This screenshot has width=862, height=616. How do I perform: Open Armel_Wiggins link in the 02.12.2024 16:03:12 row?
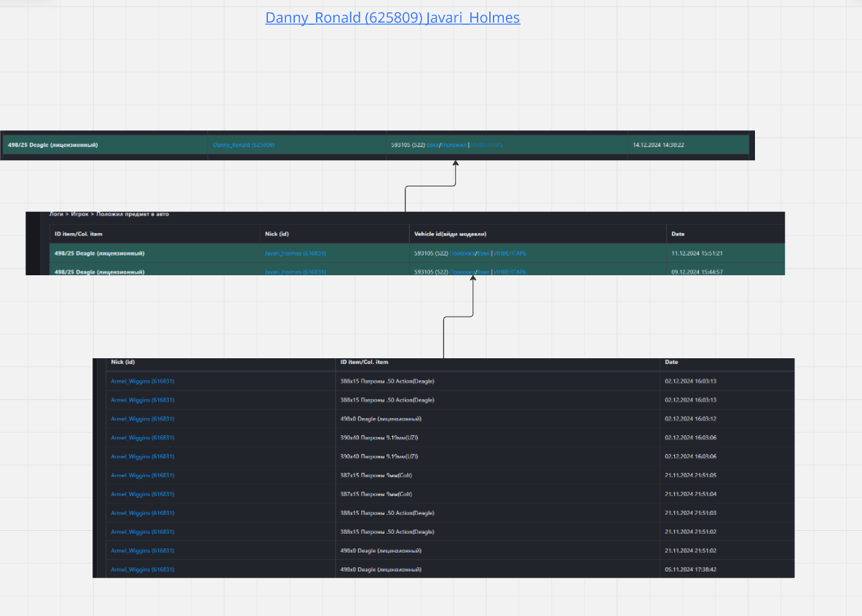point(142,419)
